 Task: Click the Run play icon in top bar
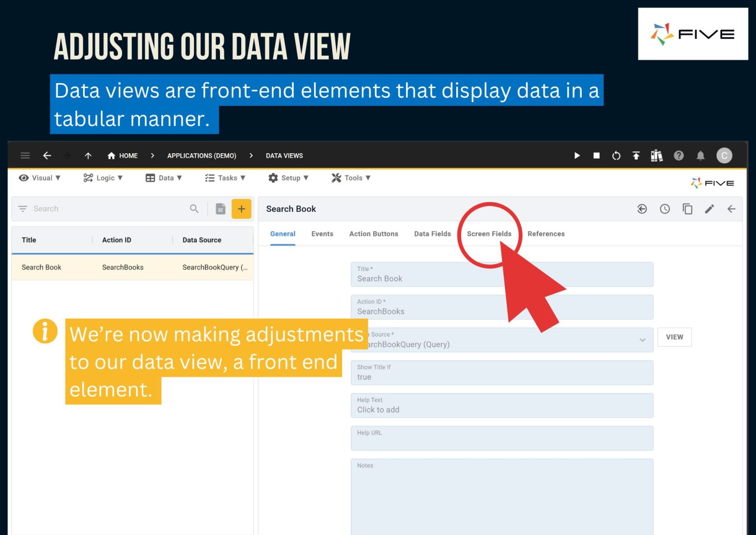(577, 156)
